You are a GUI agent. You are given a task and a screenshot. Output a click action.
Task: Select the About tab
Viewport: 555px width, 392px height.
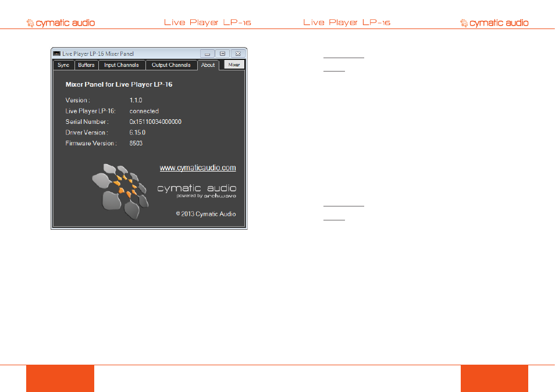click(x=208, y=65)
